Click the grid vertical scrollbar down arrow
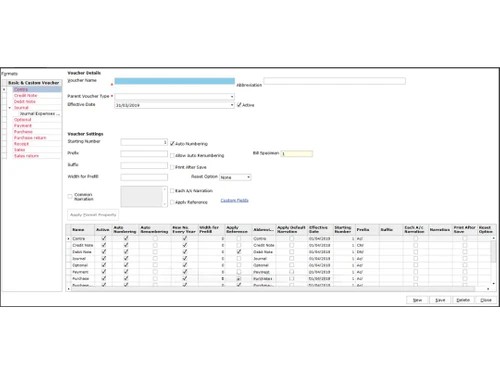500x375 pixels. pyautogui.click(x=494, y=284)
